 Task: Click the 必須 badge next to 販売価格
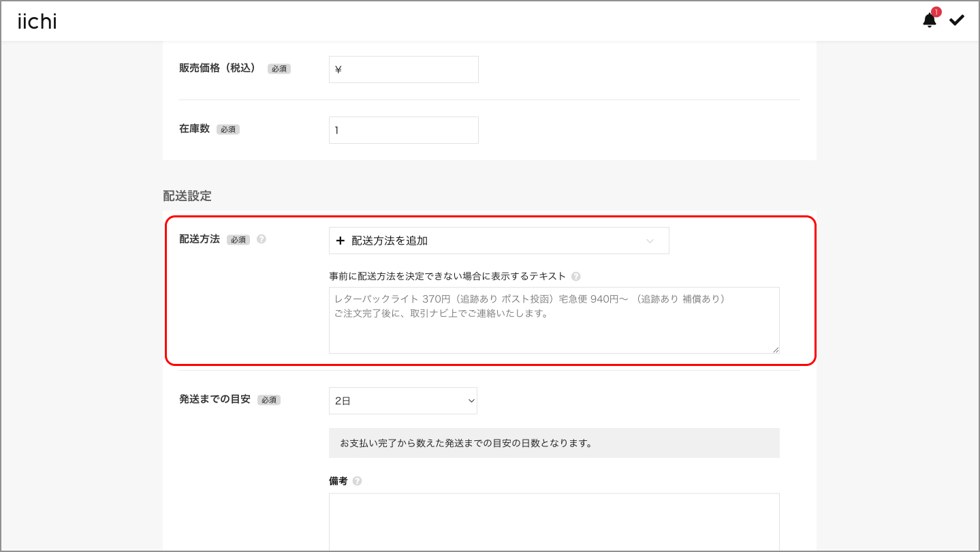(279, 69)
